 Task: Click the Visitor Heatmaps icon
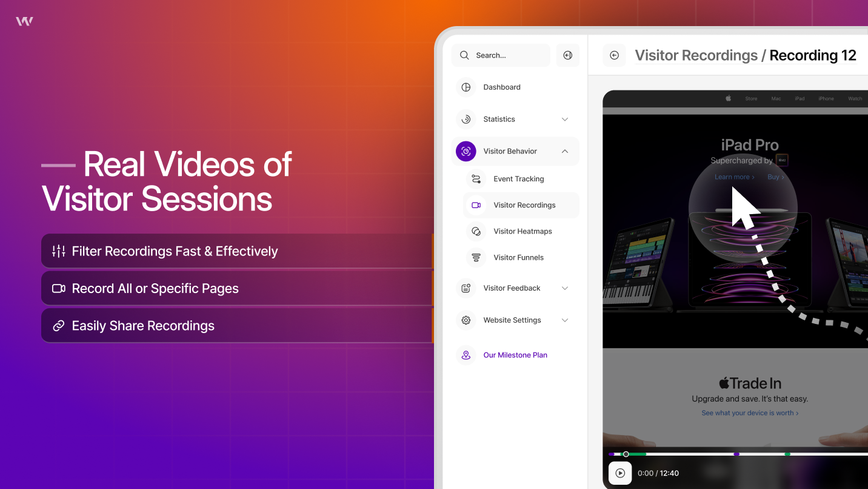[476, 231]
